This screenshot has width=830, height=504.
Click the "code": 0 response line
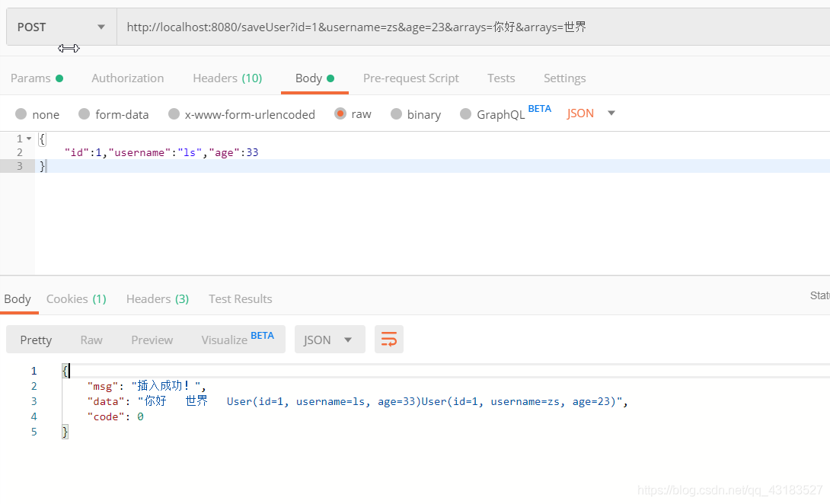(116, 416)
